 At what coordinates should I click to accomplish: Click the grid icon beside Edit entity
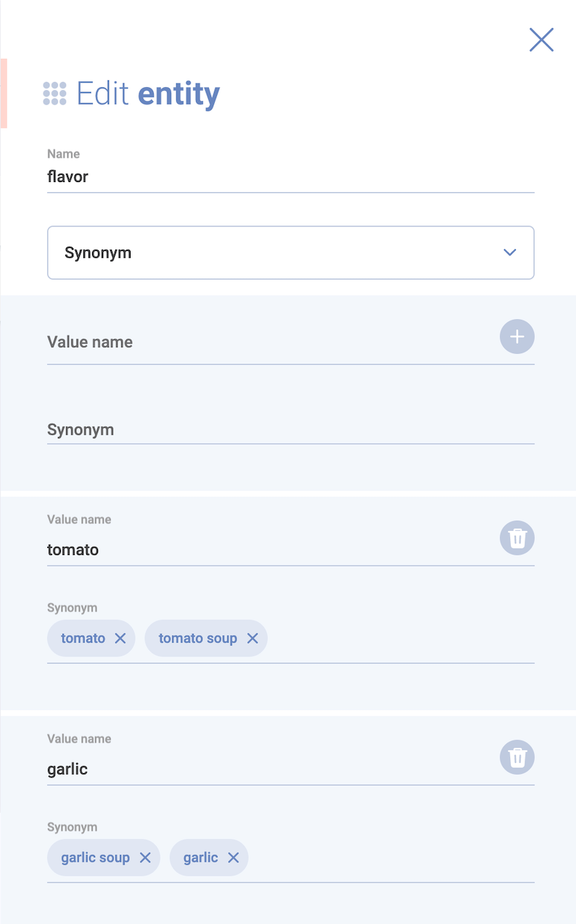click(54, 94)
